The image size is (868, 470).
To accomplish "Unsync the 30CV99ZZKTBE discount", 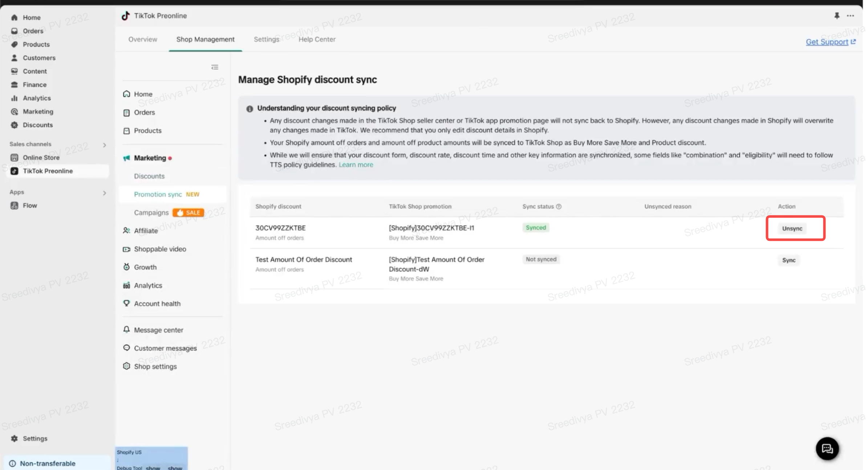I will pyautogui.click(x=792, y=228).
